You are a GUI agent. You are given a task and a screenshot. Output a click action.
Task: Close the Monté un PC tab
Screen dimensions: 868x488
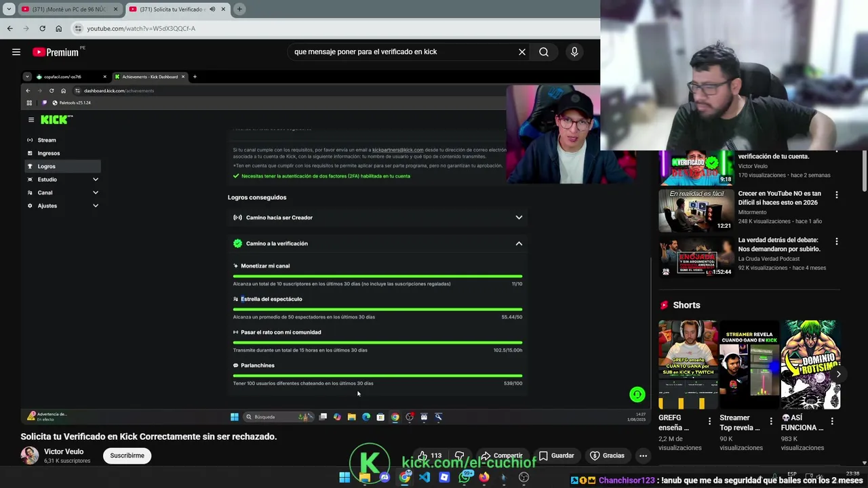pos(115,9)
